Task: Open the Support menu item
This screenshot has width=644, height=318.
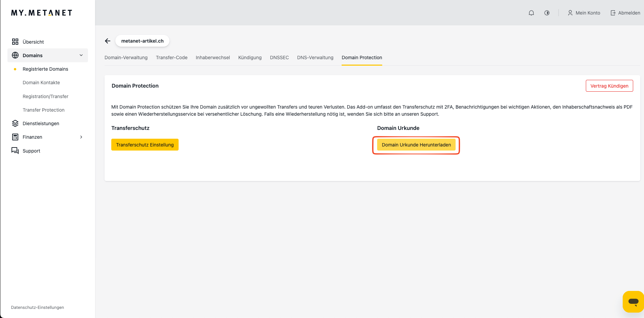Action: click(31, 151)
